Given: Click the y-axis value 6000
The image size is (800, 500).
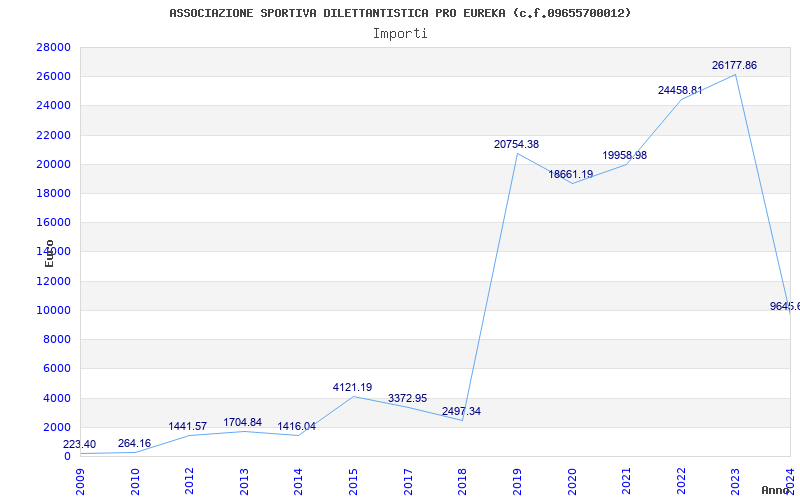Looking at the screenshot, I should 56,368.
